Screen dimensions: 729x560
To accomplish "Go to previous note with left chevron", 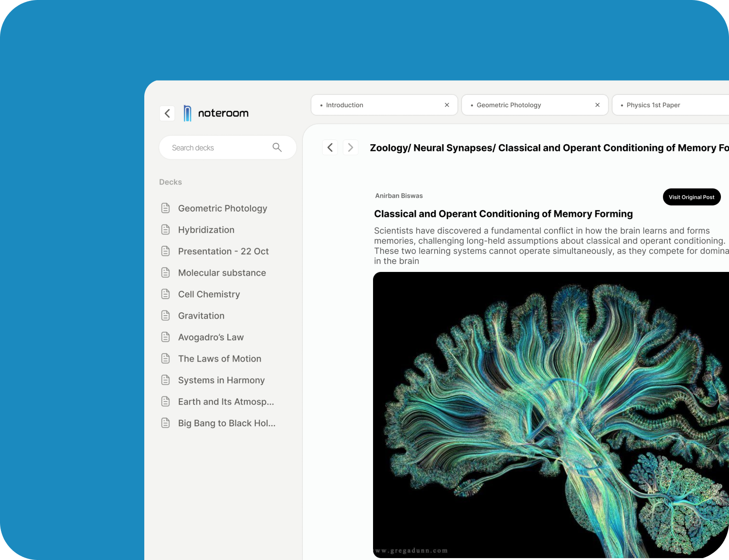I will tap(330, 148).
